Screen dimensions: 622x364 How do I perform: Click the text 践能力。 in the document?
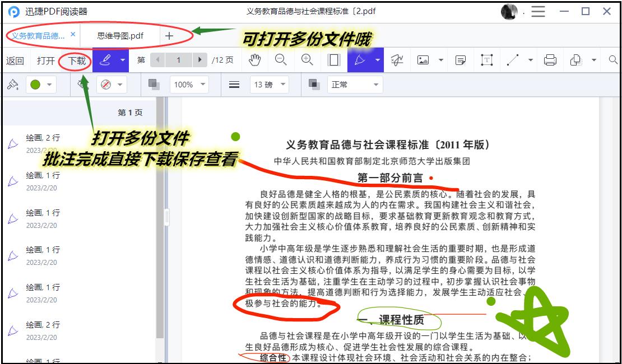tap(261, 238)
